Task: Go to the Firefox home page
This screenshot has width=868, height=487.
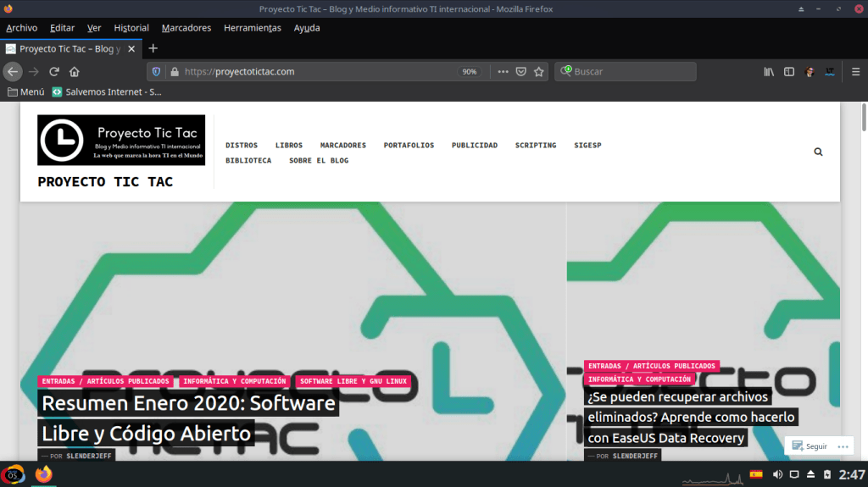Action: [75, 72]
